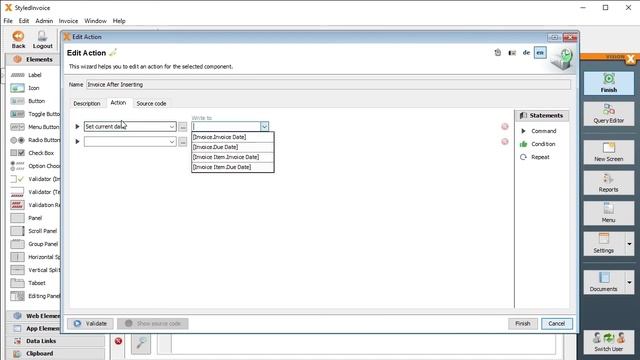This screenshot has width=640, height=360.
Task: Switch to the Source code tab
Action: point(151,104)
